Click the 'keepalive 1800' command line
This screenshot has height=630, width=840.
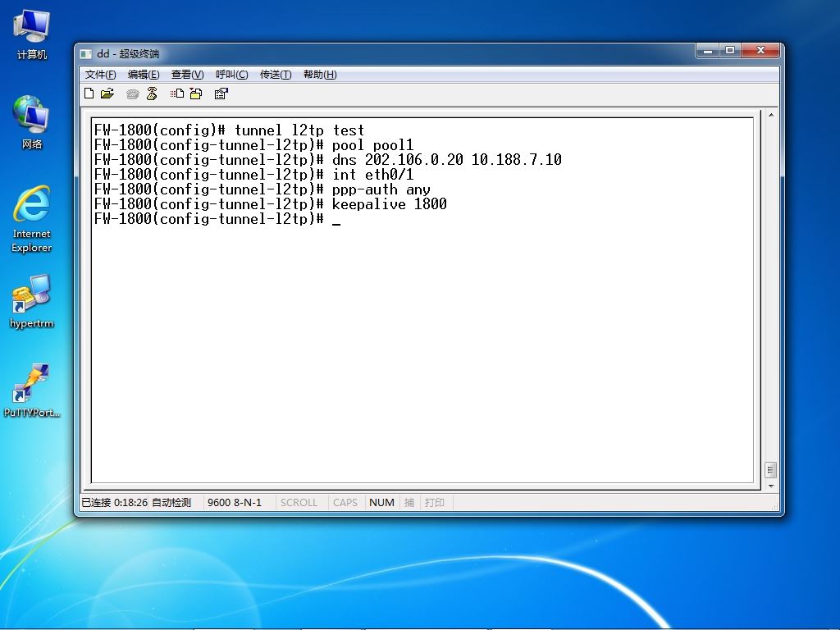pos(271,204)
